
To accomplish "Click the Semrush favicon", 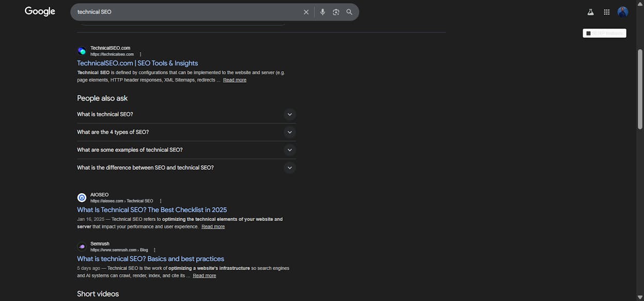I will click(82, 246).
